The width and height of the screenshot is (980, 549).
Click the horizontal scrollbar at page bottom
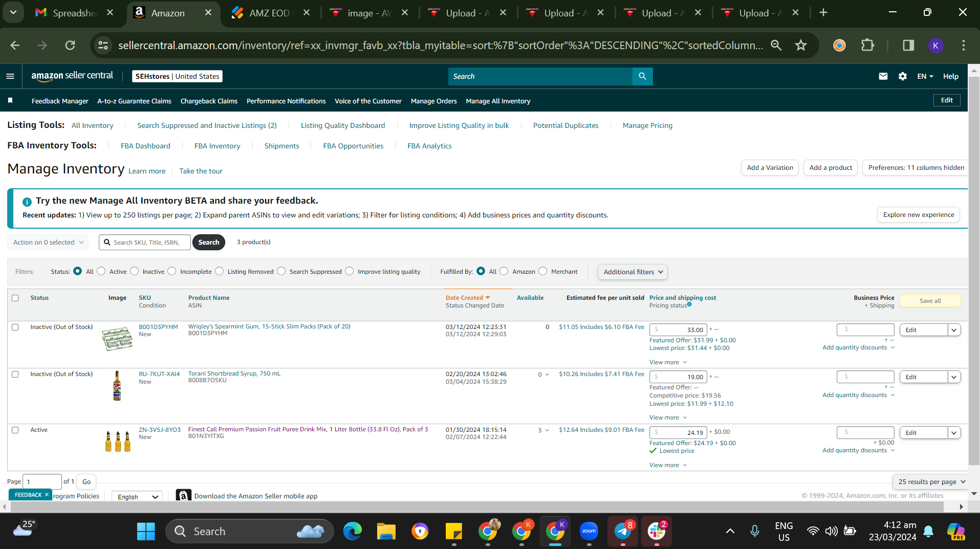point(477,507)
